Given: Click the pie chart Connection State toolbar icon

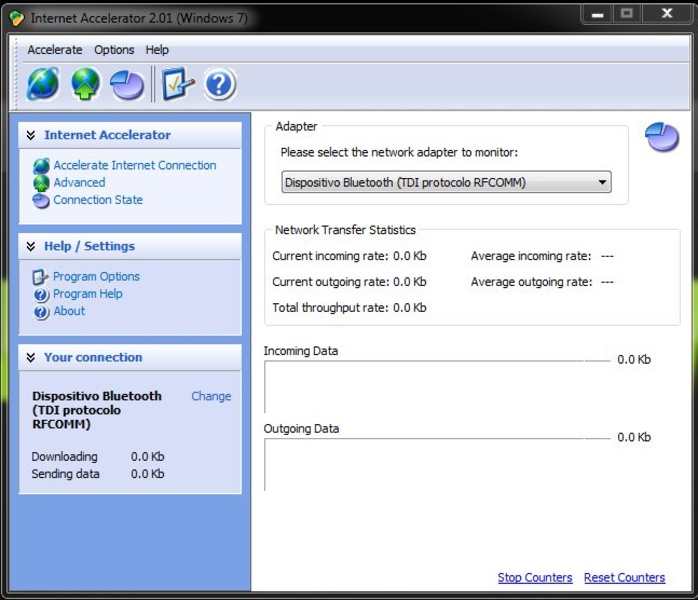Looking at the screenshot, I should (x=127, y=85).
